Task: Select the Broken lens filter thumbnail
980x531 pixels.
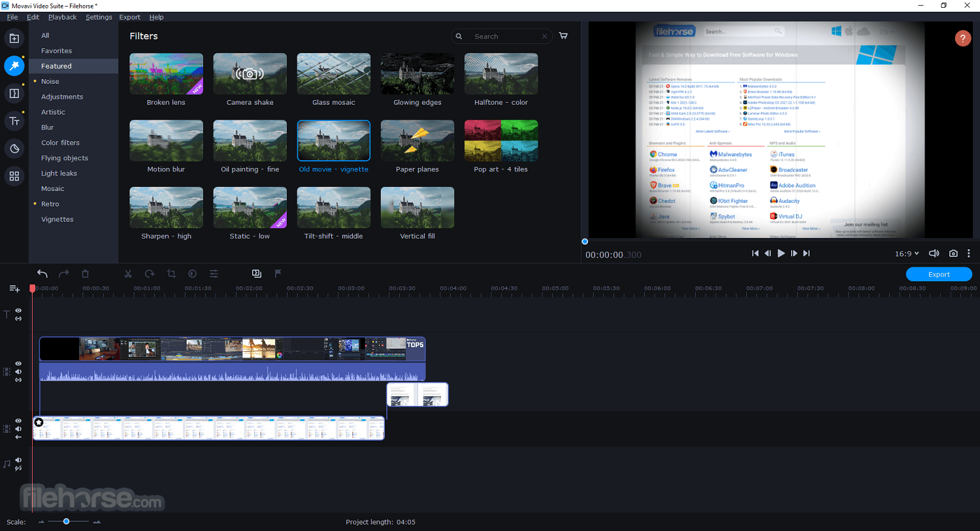Action: (166, 74)
